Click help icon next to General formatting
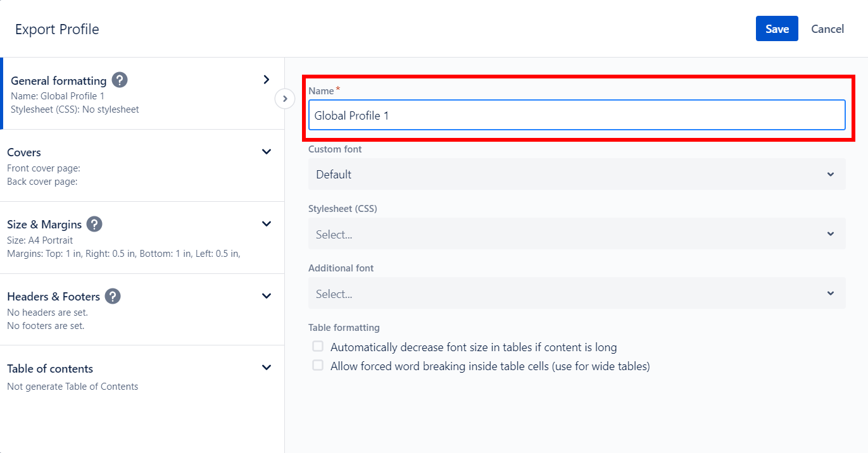The width and height of the screenshot is (868, 453). (x=120, y=80)
